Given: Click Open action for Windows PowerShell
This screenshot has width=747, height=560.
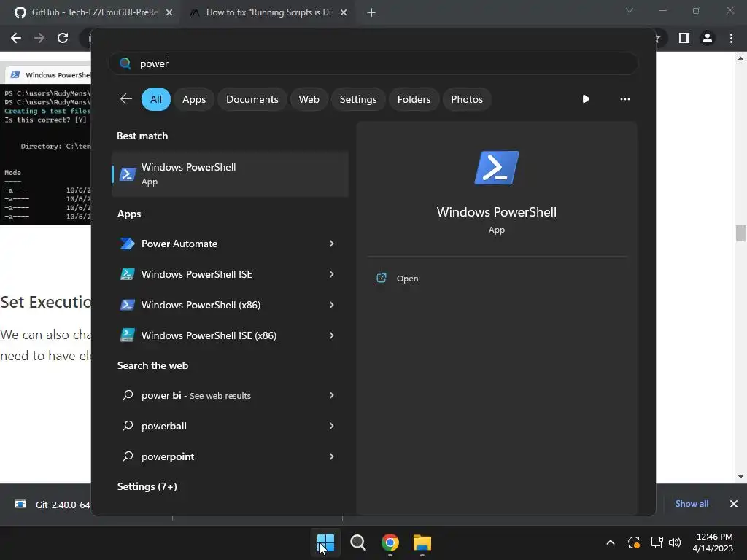Looking at the screenshot, I should pyautogui.click(x=407, y=279).
